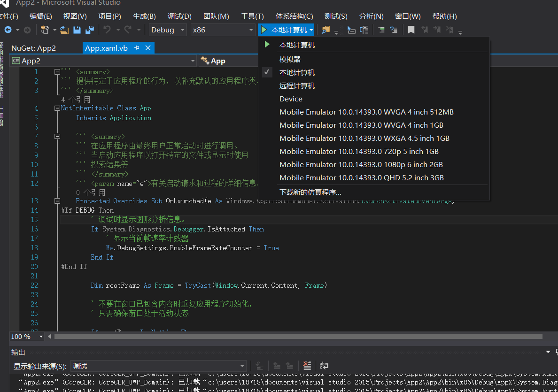Screen dimensions: 558x392
Task: Select the checked 本地计算机 target option
Action: pos(374,73)
